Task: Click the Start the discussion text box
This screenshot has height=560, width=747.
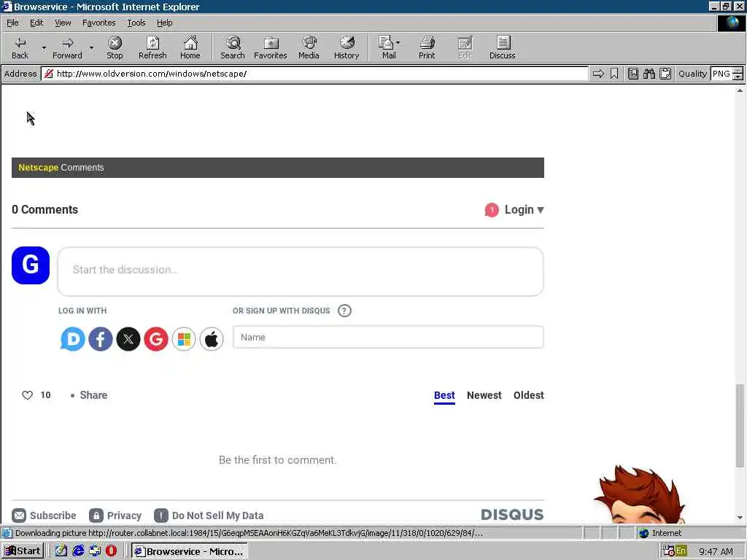Action: point(300,271)
